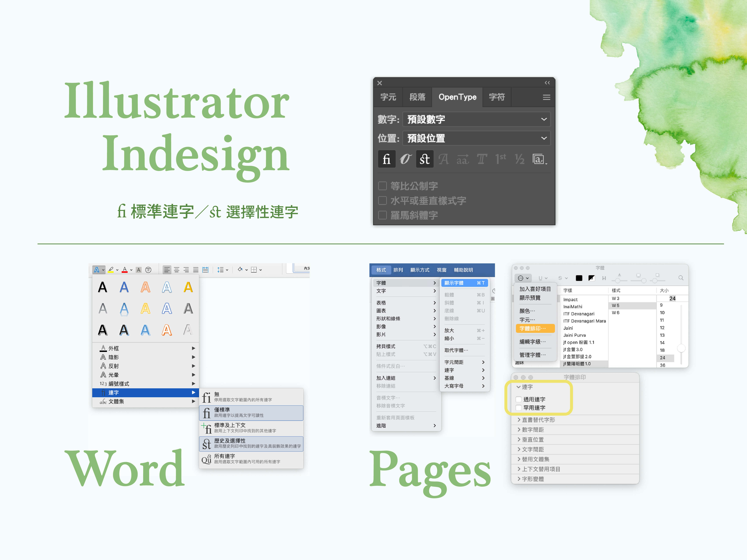The height and width of the screenshot is (560, 747).
Task: Click Word's align right icon
Action: 186,270
